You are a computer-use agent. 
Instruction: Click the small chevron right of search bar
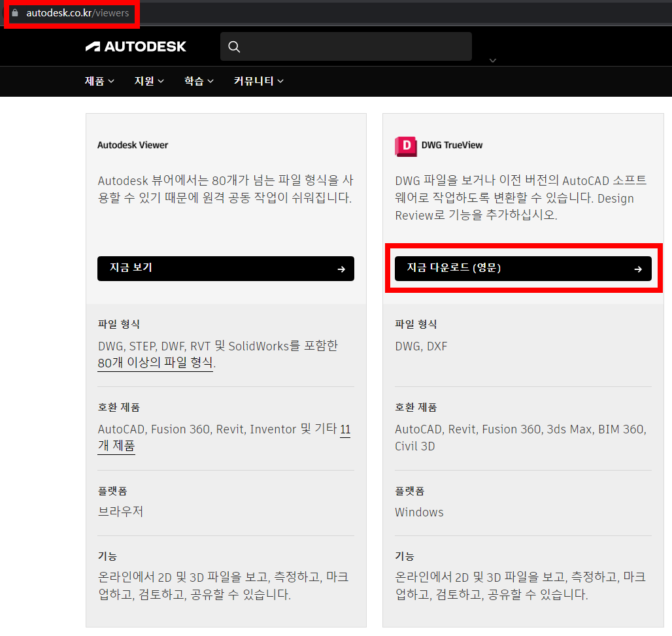coord(493,60)
